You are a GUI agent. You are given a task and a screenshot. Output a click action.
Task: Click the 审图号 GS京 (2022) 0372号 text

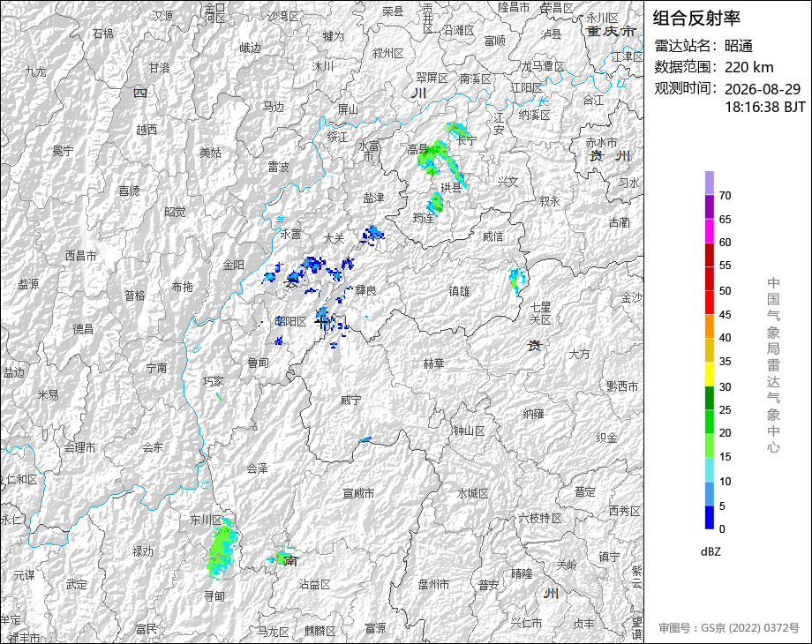(729, 628)
